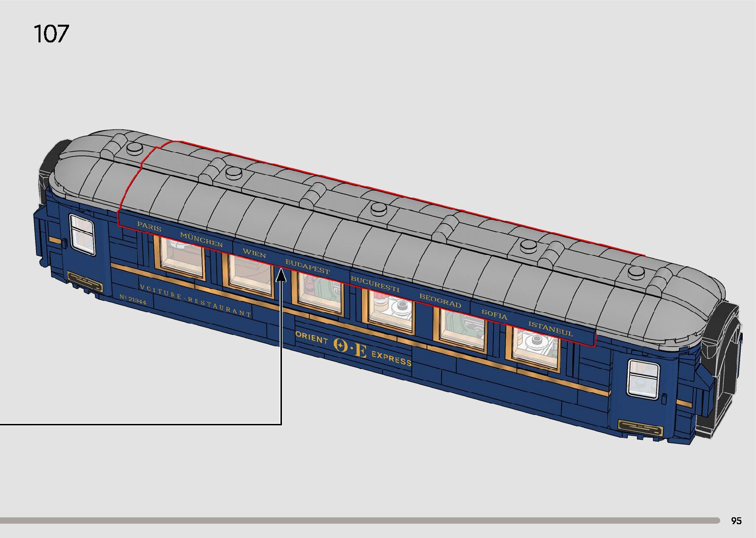Click the gold plaque near No 21344
756x538 pixels.
point(84,281)
